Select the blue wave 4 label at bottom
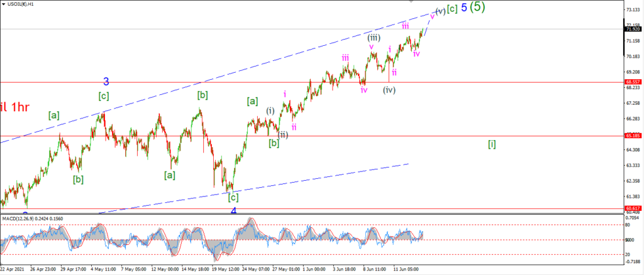Screen dimensions: 644x275 pos(234,211)
